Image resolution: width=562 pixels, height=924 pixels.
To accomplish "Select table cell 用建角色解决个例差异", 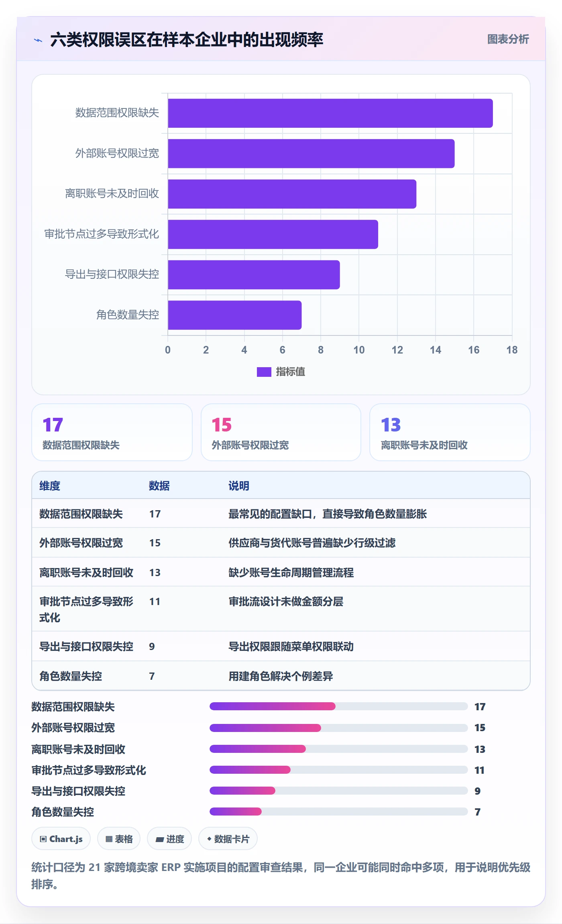I will (281, 677).
